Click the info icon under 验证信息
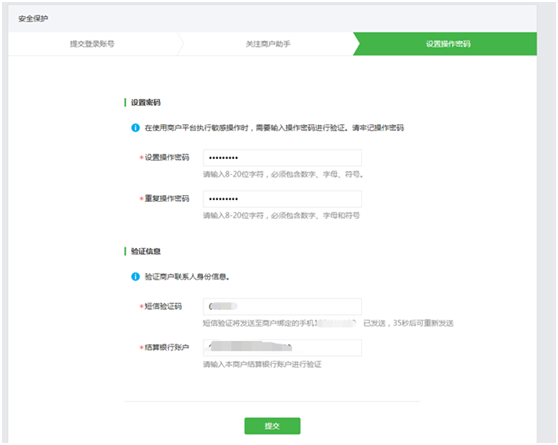 pos(135,277)
